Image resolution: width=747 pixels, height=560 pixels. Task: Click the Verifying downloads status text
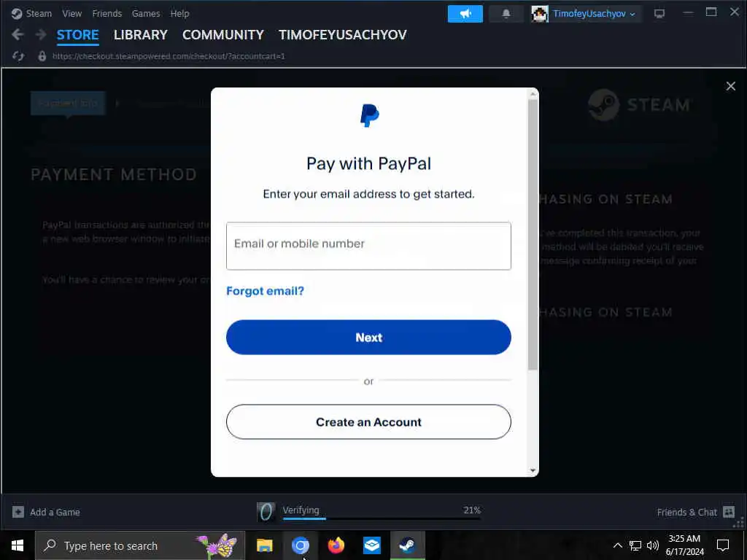click(301, 510)
